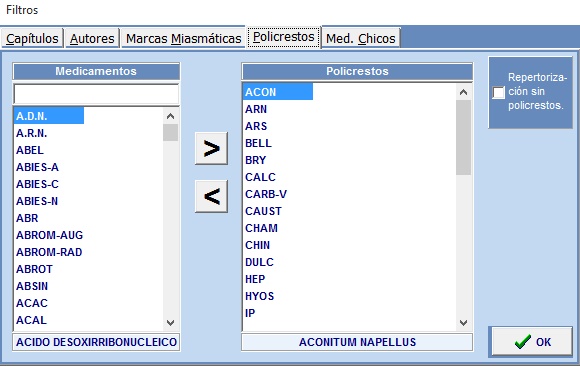Image resolution: width=580 pixels, height=366 pixels.
Task: Open the Autores tab
Action: tap(92, 38)
